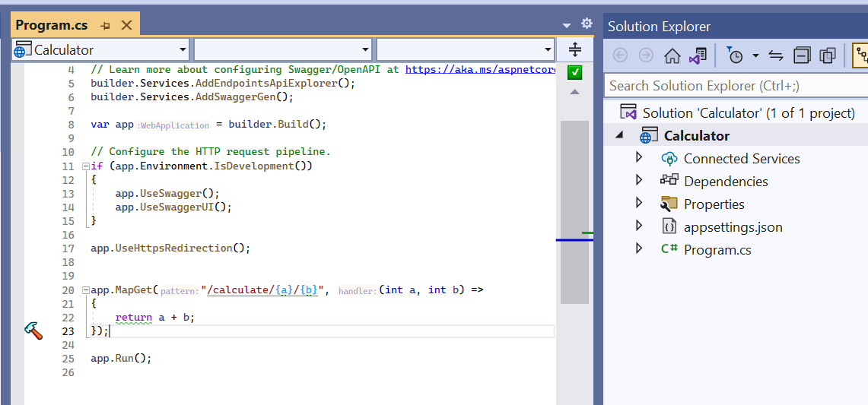
Task: Click the Show All Files icon
Action: click(x=828, y=55)
